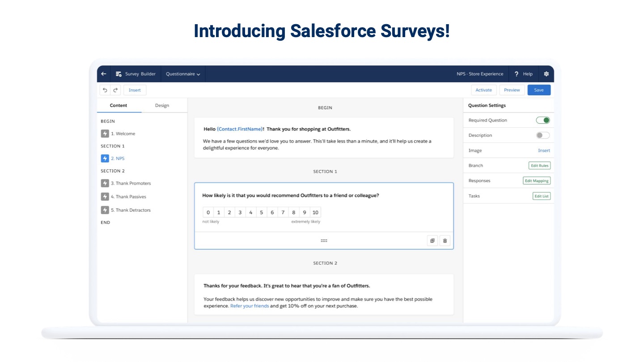The height and width of the screenshot is (362, 644).
Task: Open '5. Thank Detractors' label
Action: coord(131,210)
